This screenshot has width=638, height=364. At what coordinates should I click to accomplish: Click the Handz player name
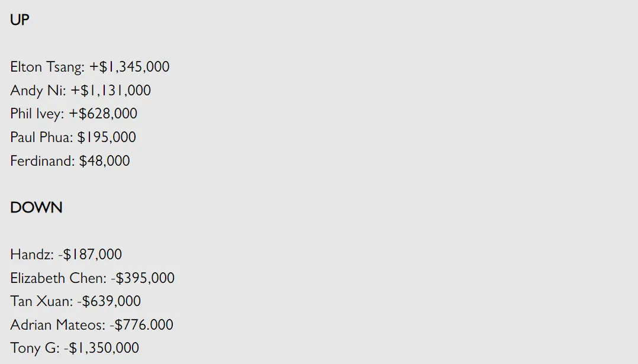pos(31,255)
